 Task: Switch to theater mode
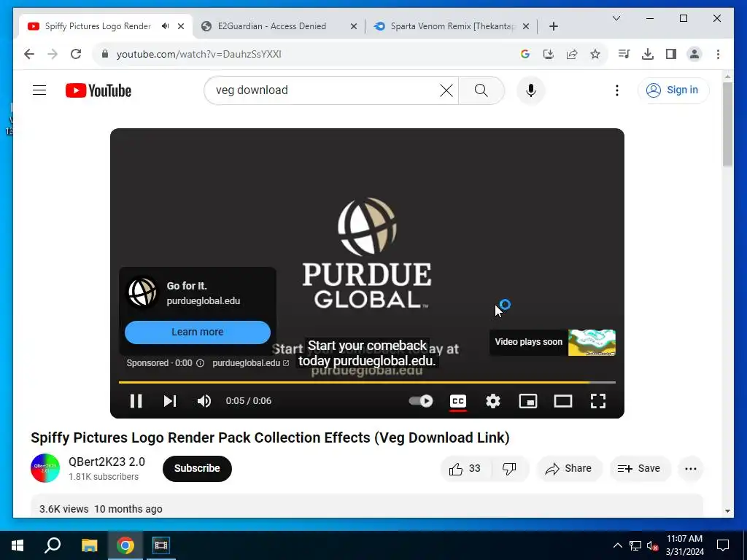(x=563, y=401)
